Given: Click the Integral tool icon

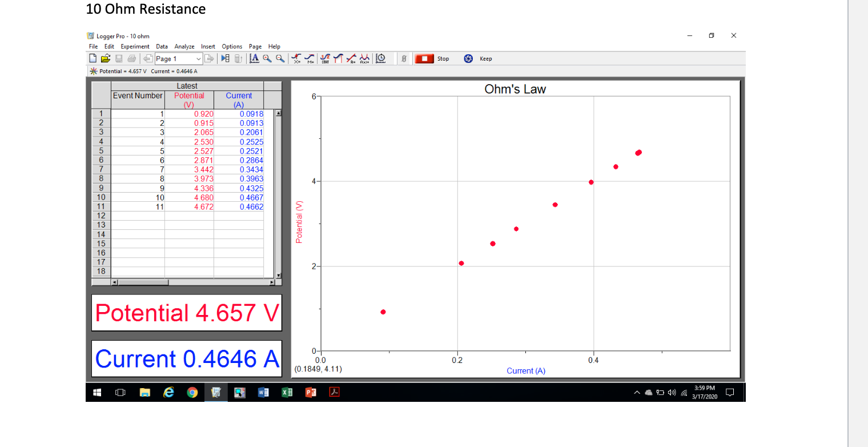Looking at the screenshot, I should 337,58.
